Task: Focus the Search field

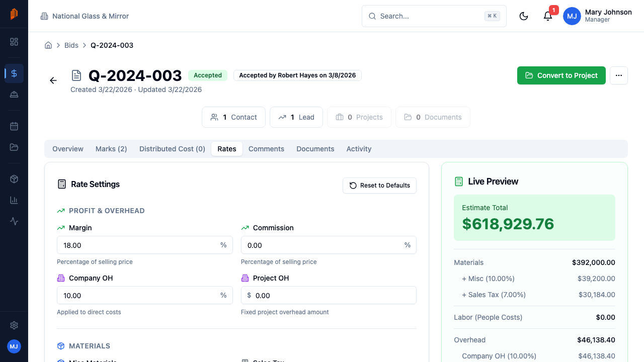Action: (434, 16)
